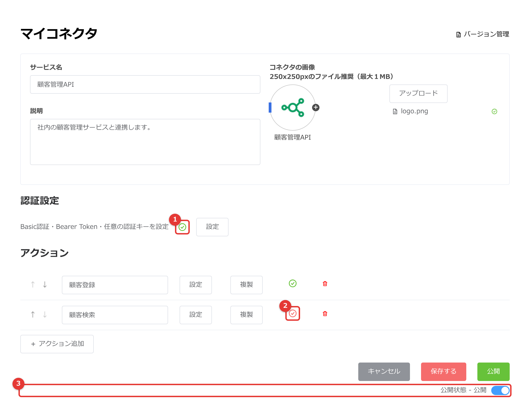Click the file icon next to logo.png
Screen dimensions: 530x420
(395, 111)
